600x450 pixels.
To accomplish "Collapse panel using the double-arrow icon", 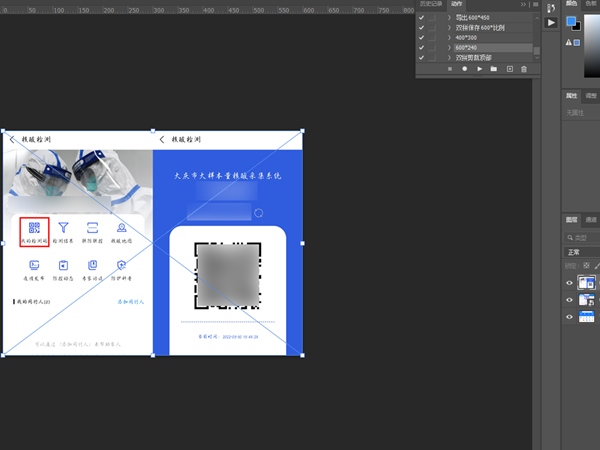I will pos(523,4).
